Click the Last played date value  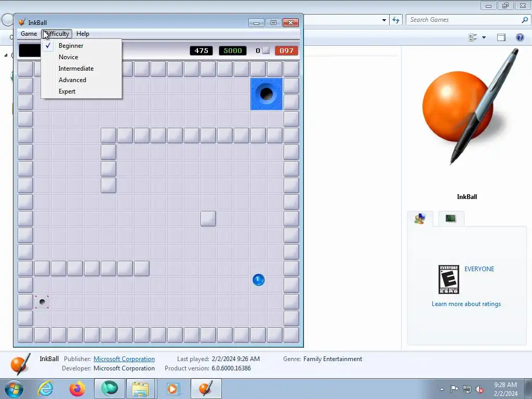(236, 359)
